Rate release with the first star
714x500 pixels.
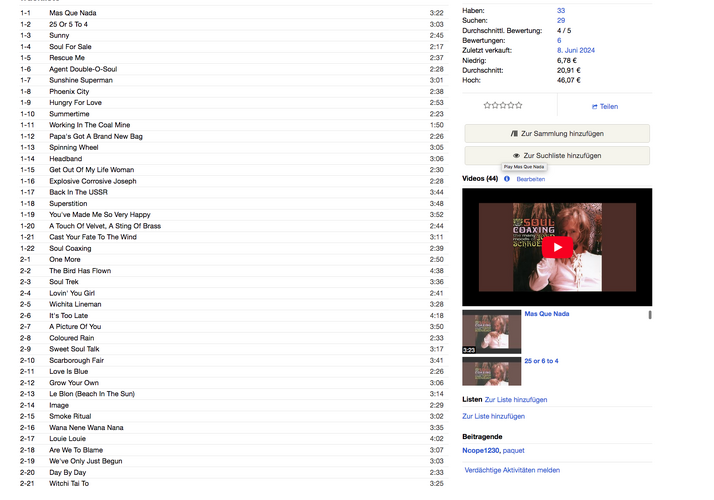(487, 105)
